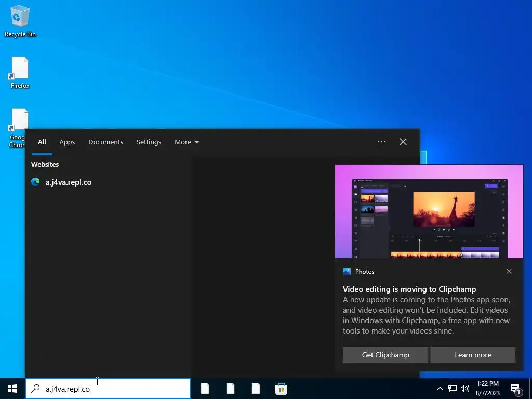This screenshot has width=532, height=399.
Task: Switch to the Settings search tab
Action: point(149,142)
